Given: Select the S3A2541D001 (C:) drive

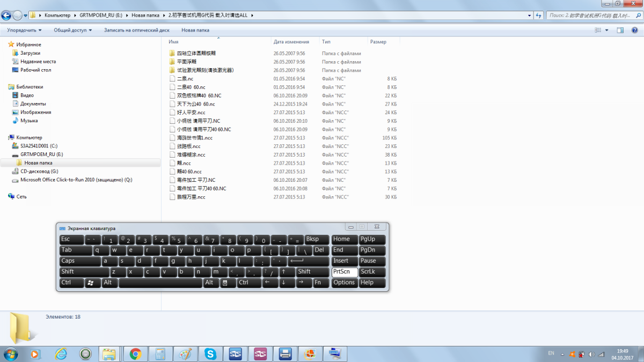Looking at the screenshot, I should (39, 146).
